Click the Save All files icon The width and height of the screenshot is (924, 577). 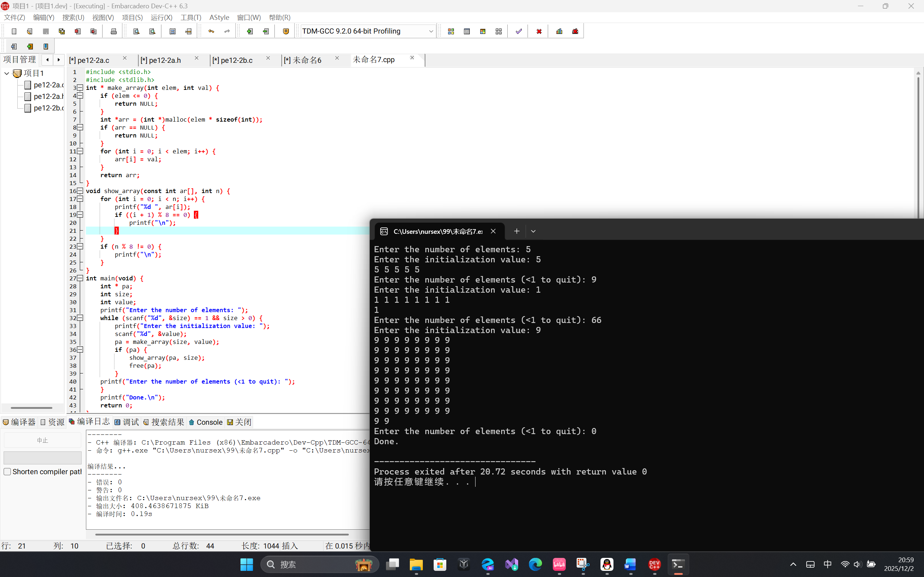click(x=61, y=31)
